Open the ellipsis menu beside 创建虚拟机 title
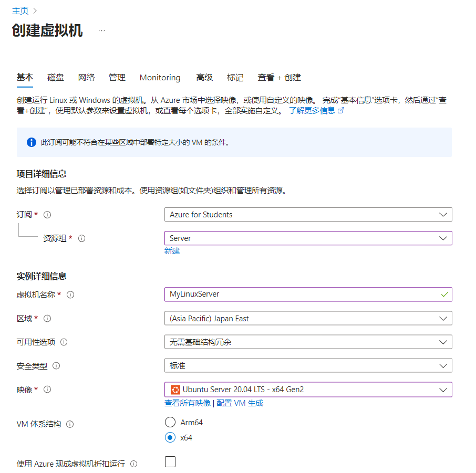The height and width of the screenshot is (473, 476). tap(102, 30)
